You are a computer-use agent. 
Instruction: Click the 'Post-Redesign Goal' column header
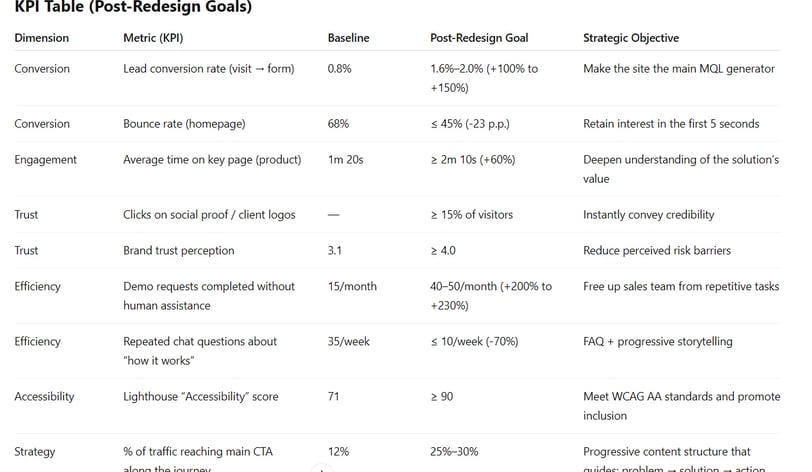tap(479, 38)
